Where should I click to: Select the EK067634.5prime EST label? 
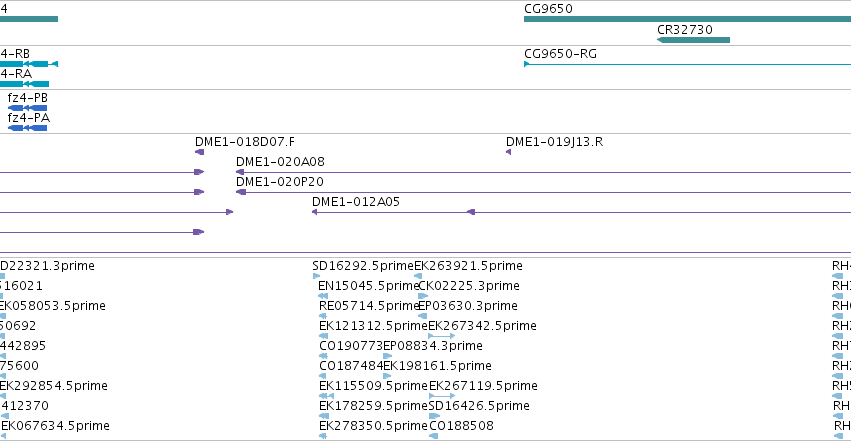tap(55, 426)
